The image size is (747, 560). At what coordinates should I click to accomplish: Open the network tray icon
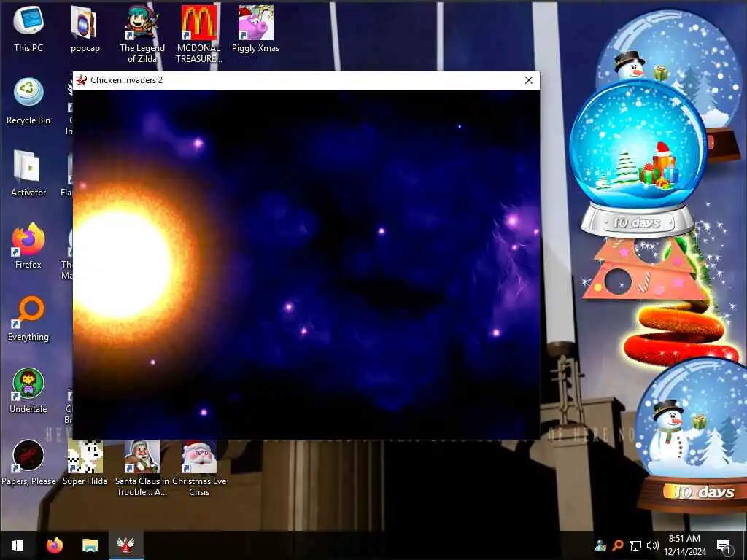pyautogui.click(x=635, y=545)
